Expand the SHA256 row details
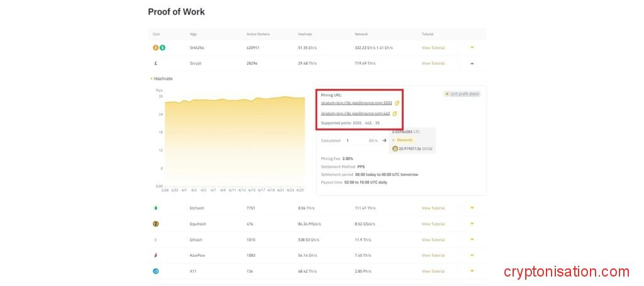Image resolution: width=644 pixels, height=286 pixels. [x=472, y=48]
